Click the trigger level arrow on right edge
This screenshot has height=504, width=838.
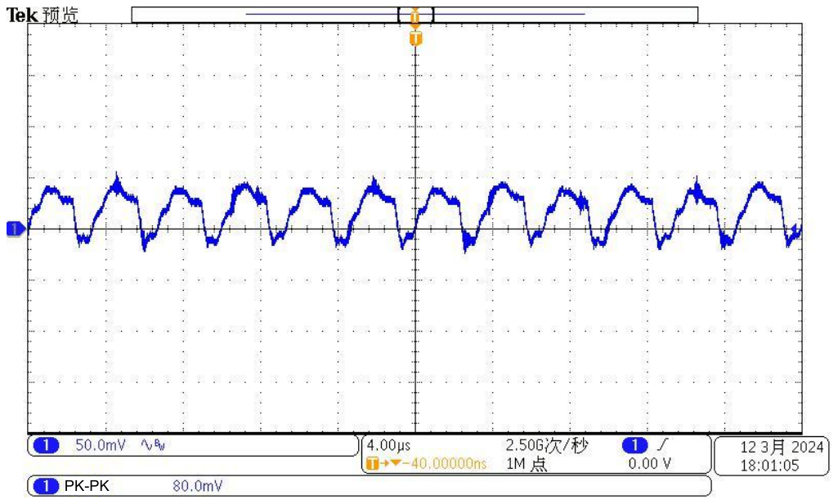click(x=795, y=230)
